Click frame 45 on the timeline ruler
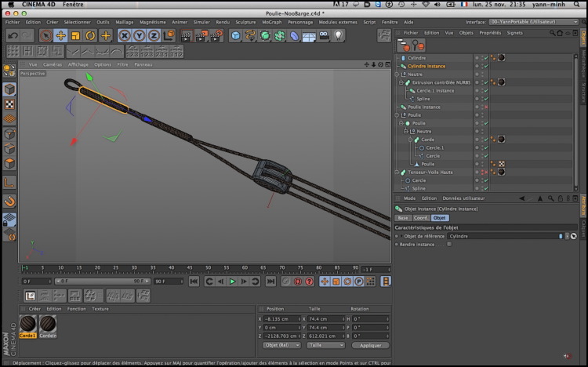 [190, 269]
